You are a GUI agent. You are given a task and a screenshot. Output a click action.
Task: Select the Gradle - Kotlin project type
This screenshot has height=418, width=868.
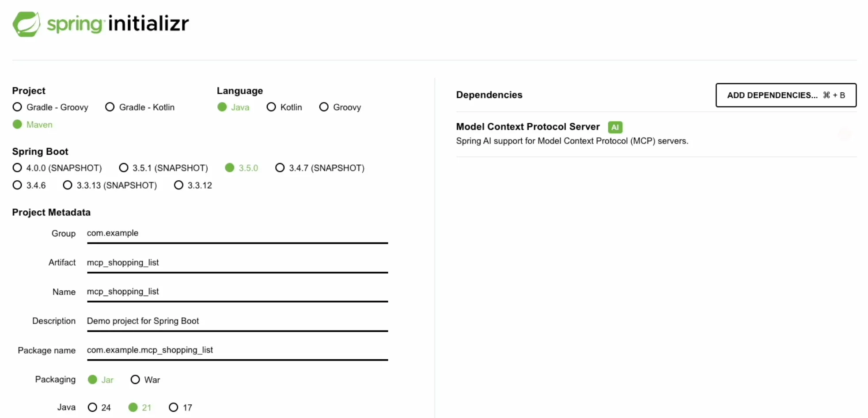click(x=110, y=107)
